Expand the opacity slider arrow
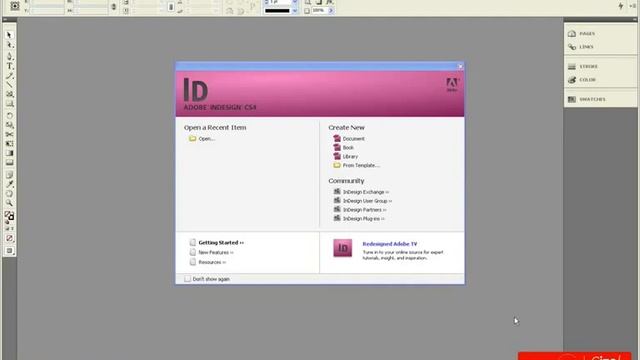 [331, 11]
